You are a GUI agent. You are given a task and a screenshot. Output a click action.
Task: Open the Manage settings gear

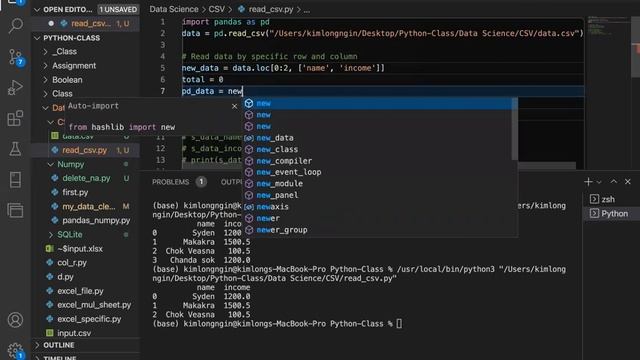tap(16, 350)
